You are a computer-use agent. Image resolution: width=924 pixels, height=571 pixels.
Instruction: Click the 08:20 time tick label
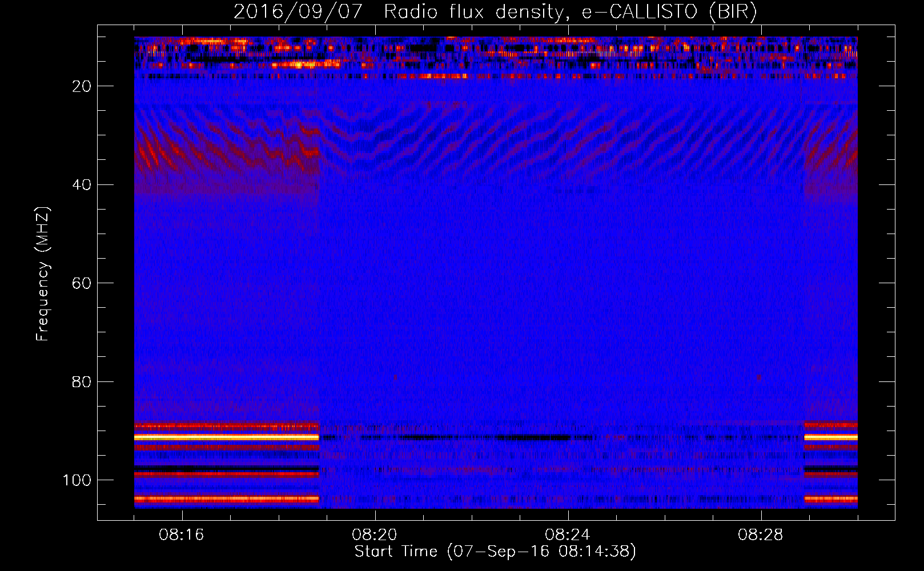375,535
